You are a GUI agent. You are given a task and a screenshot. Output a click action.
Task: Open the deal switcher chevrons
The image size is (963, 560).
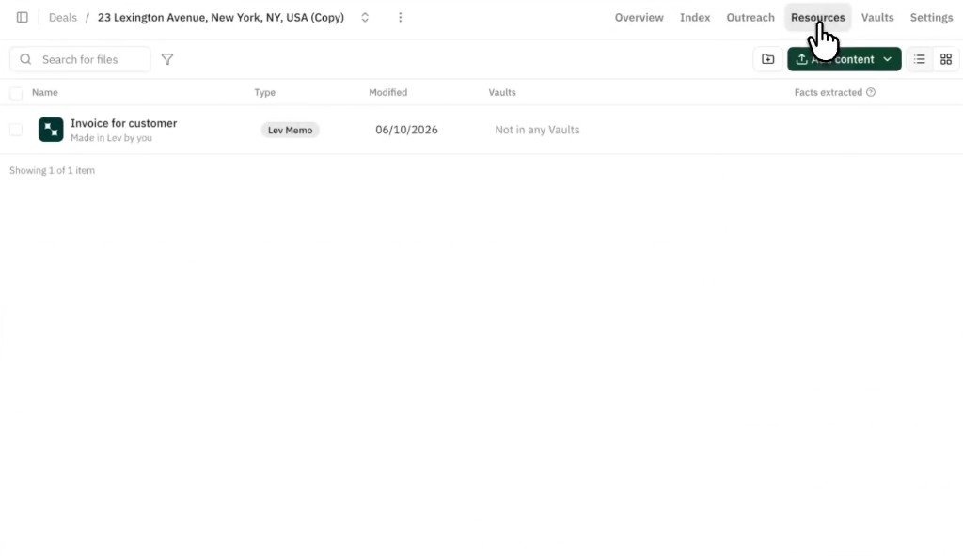pos(365,17)
